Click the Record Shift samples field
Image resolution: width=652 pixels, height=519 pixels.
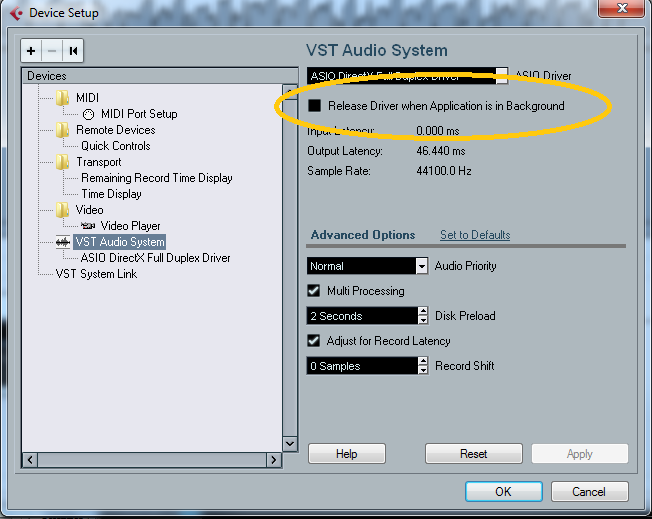click(360, 366)
